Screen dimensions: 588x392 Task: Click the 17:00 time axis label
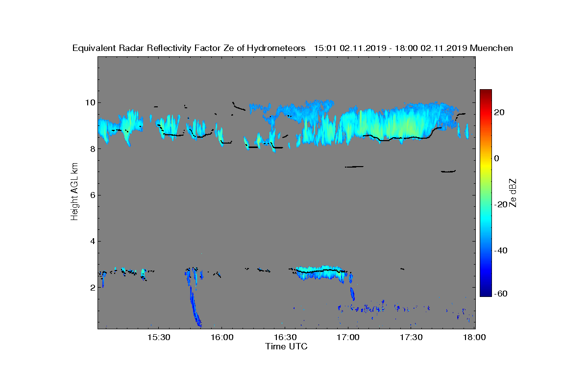(x=348, y=338)
